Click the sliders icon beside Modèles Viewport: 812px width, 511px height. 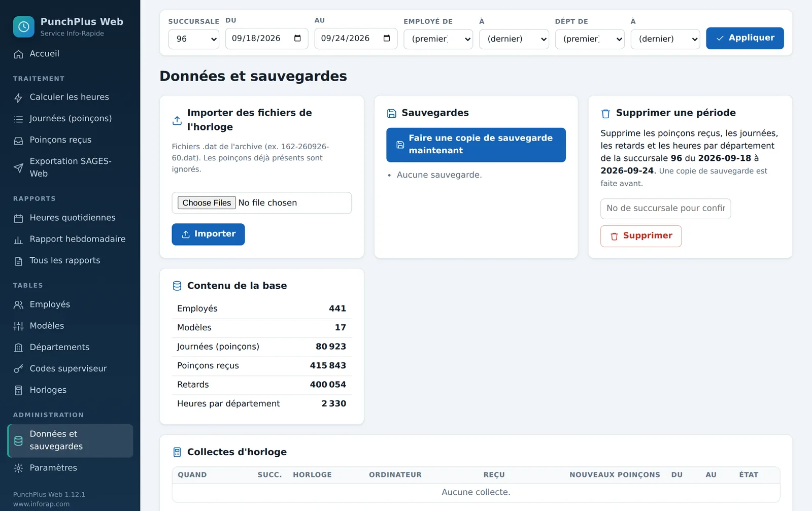click(18, 326)
